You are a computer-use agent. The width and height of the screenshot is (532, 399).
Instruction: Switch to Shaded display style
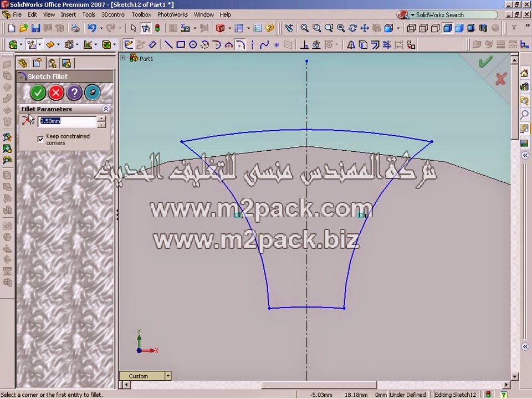(459, 28)
